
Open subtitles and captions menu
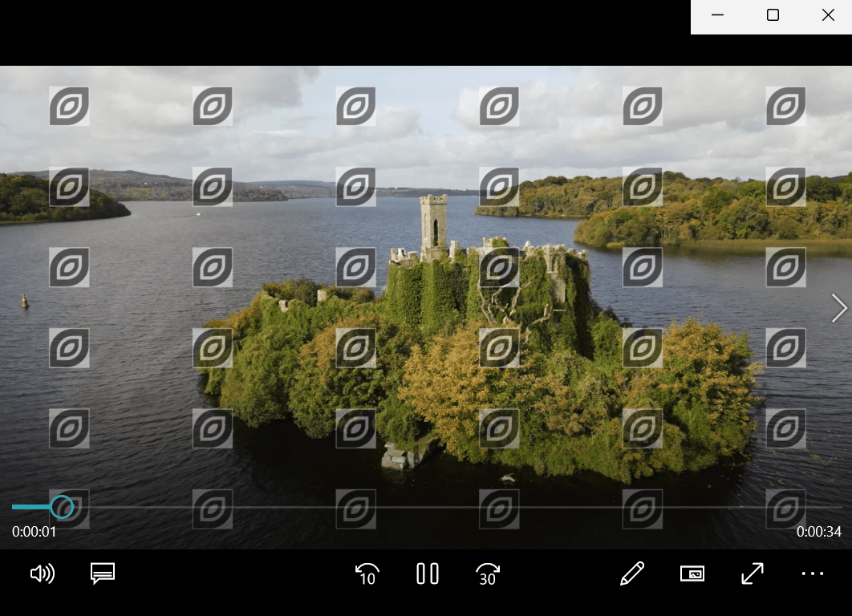pos(102,573)
